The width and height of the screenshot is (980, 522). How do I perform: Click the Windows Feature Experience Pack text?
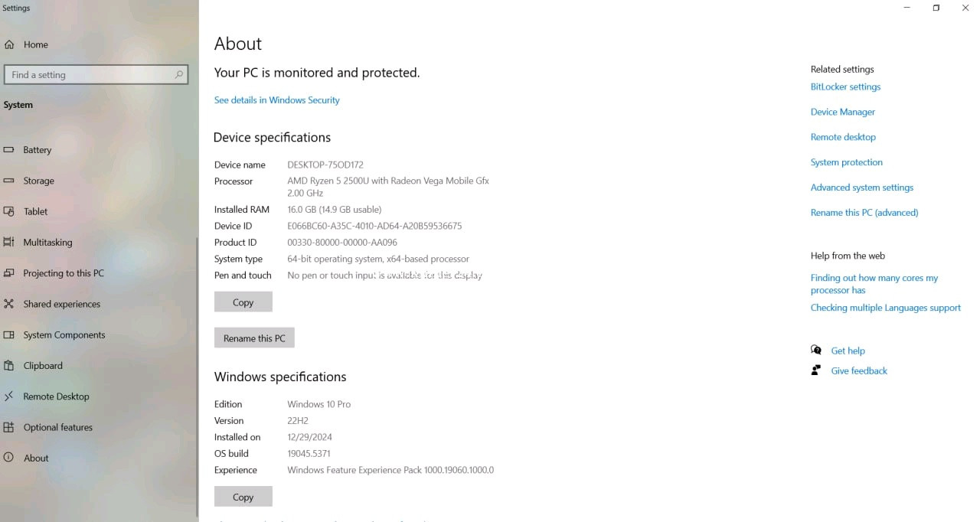tap(390, 470)
